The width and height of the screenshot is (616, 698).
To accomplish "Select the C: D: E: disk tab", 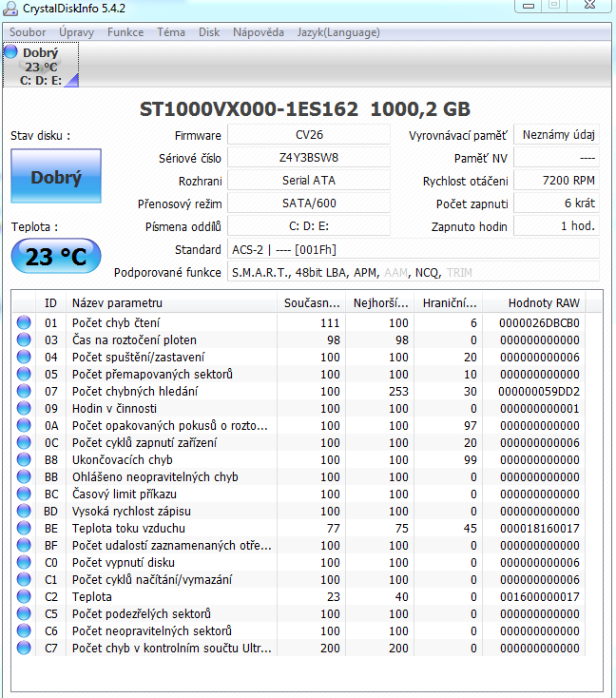I will tap(41, 65).
